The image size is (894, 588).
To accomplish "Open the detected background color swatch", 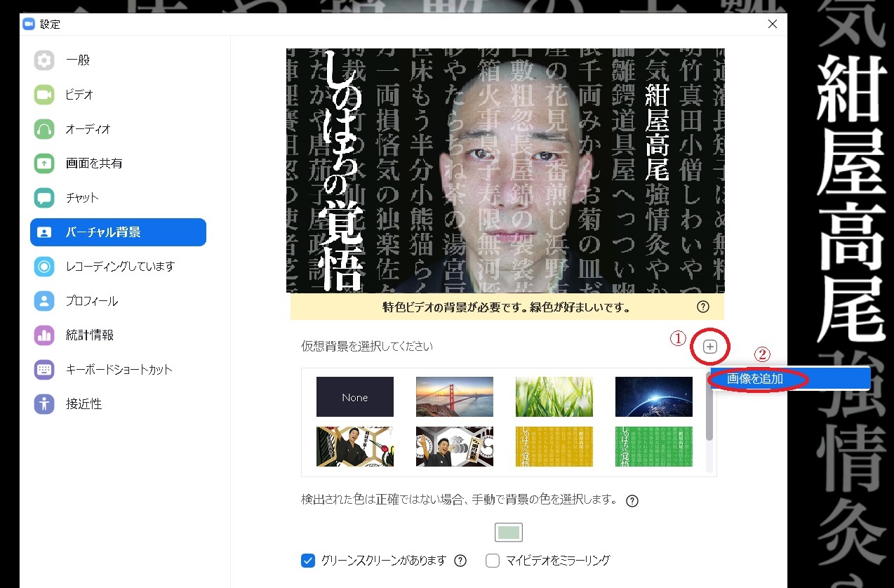I will (x=509, y=533).
